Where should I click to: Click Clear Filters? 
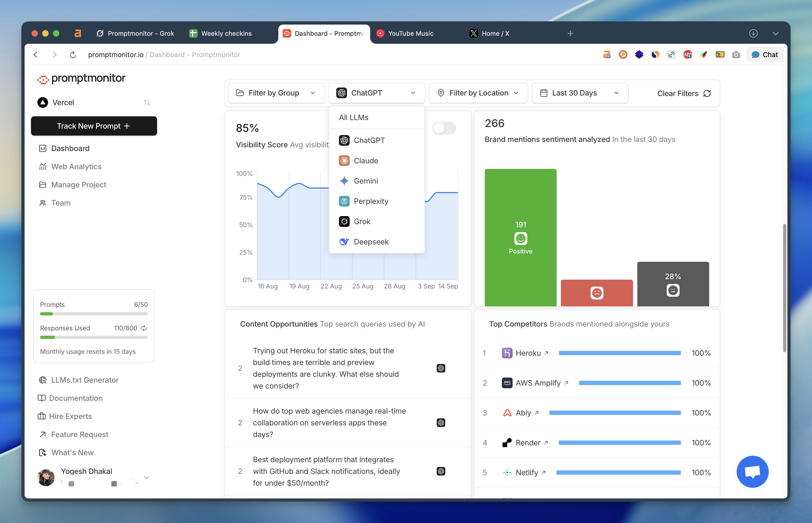pyautogui.click(x=684, y=93)
